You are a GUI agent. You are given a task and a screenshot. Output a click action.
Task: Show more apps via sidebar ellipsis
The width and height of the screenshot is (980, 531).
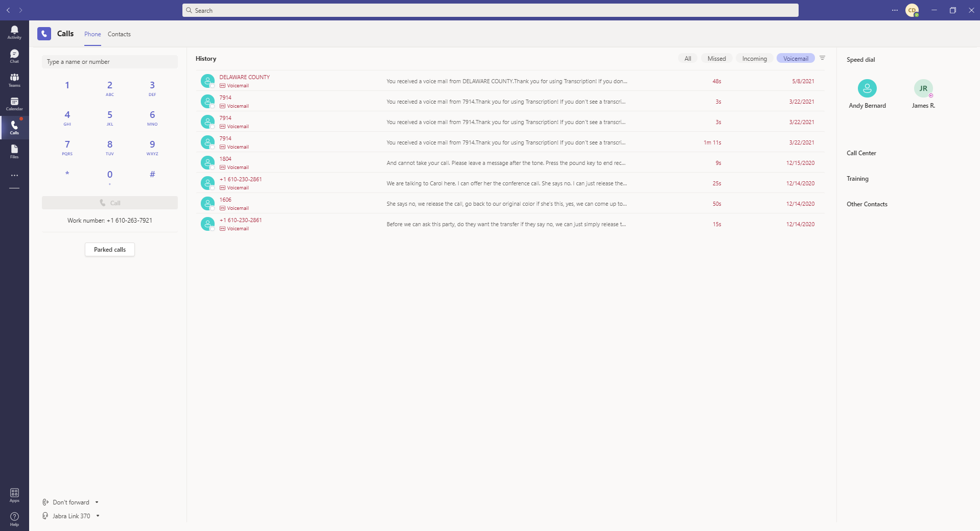[14, 175]
